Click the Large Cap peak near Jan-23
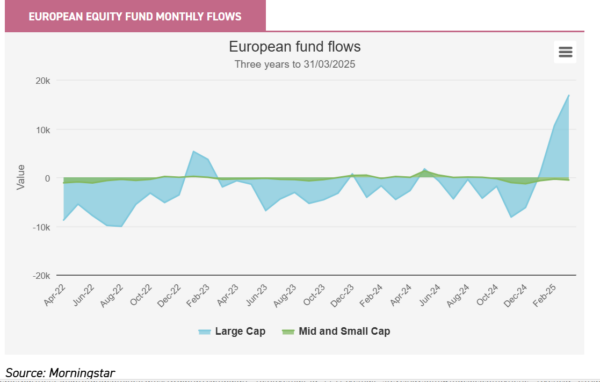 (x=194, y=151)
